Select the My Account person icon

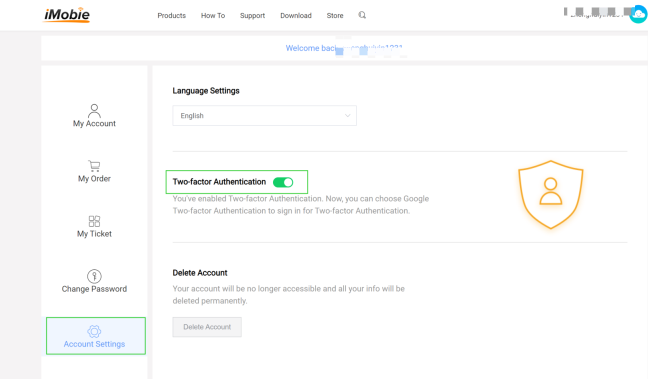(x=94, y=110)
